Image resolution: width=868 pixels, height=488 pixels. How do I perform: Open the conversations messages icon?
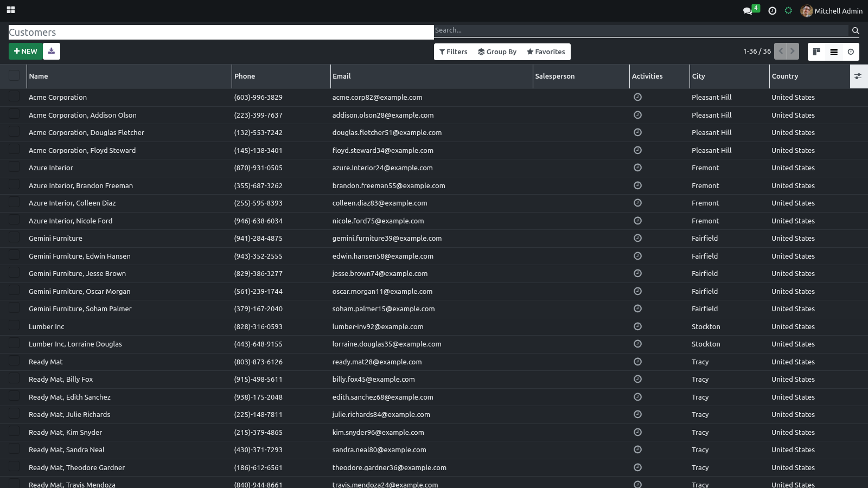tap(748, 11)
